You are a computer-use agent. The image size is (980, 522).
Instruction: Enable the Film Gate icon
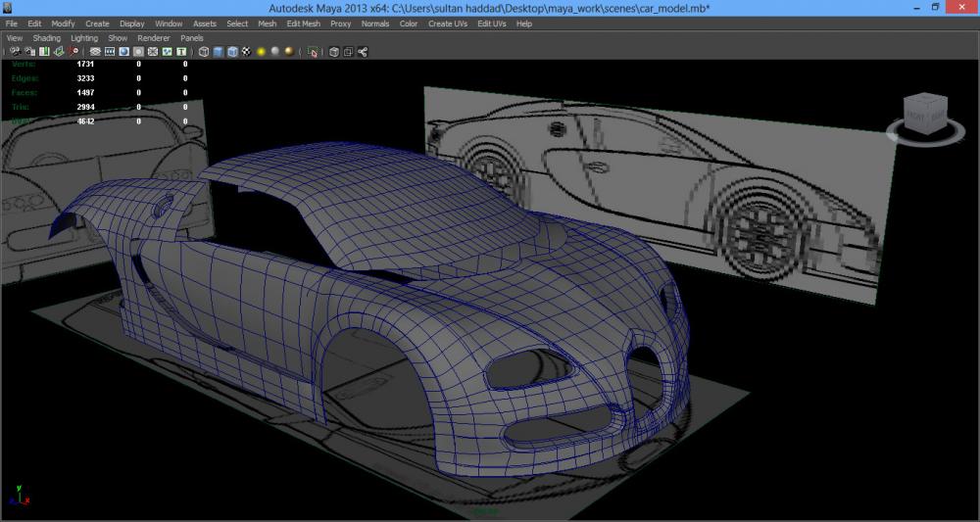tap(110, 51)
